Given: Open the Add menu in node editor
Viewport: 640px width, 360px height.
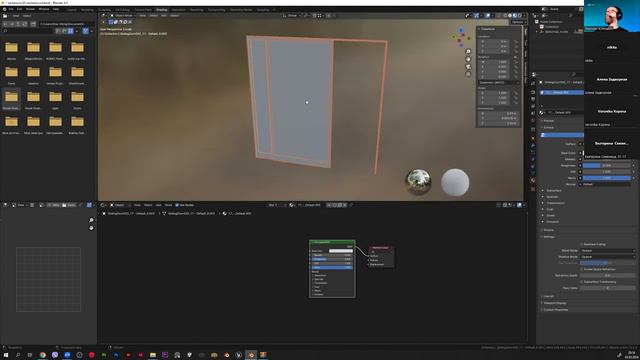Looking at the screenshot, I should 158,205.
